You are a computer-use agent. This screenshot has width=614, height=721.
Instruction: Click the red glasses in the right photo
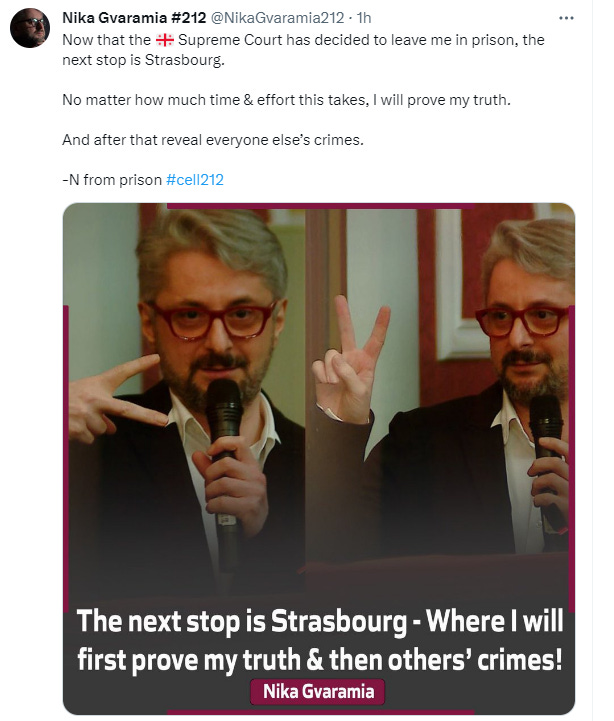pyautogui.click(x=522, y=320)
